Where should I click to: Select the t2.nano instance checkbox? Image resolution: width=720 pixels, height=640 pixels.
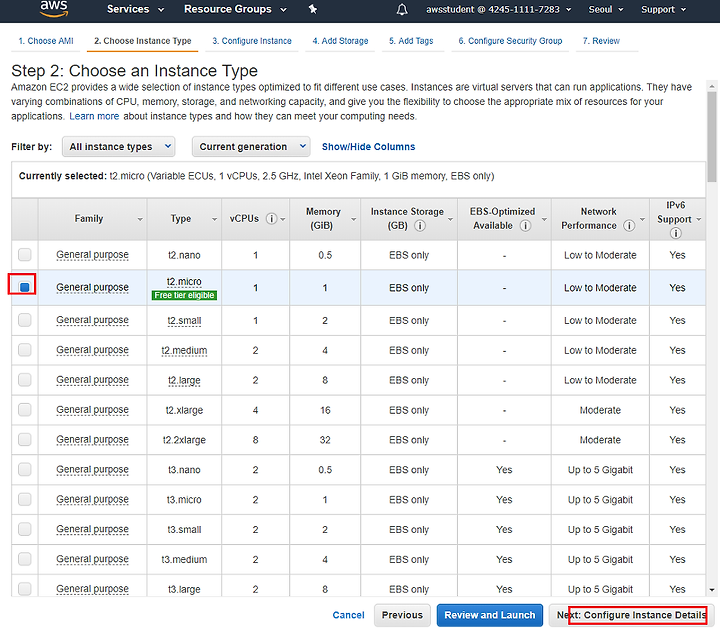point(25,255)
